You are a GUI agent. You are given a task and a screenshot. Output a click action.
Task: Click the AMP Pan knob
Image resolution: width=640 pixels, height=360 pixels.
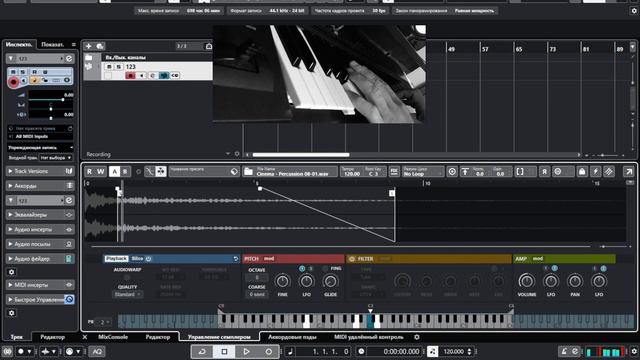coord(575,281)
